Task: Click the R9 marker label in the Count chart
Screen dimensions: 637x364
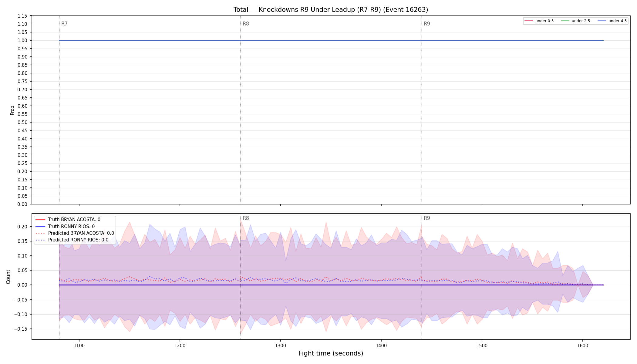Action: coord(427,218)
